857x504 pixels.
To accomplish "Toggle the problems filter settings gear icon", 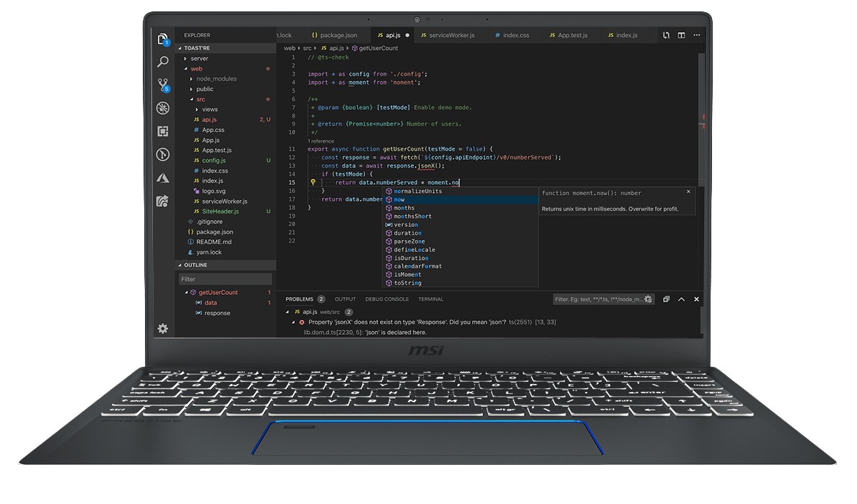I will click(x=648, y=300).
